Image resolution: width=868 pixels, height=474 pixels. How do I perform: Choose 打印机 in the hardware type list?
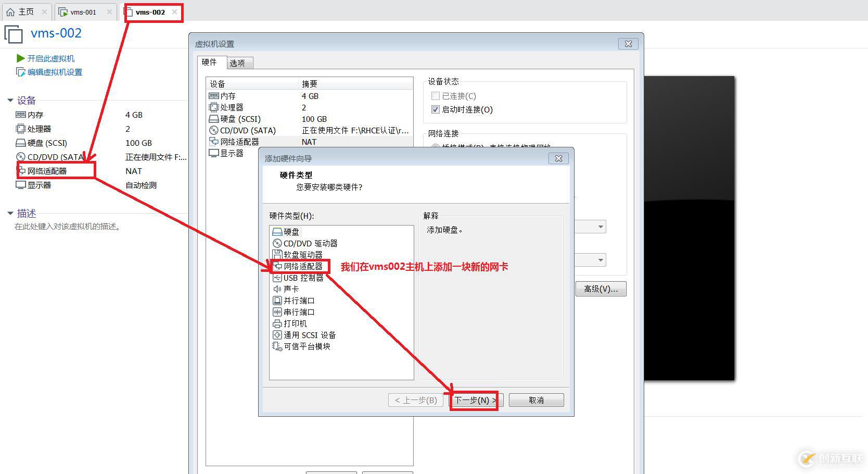point(295,323)
